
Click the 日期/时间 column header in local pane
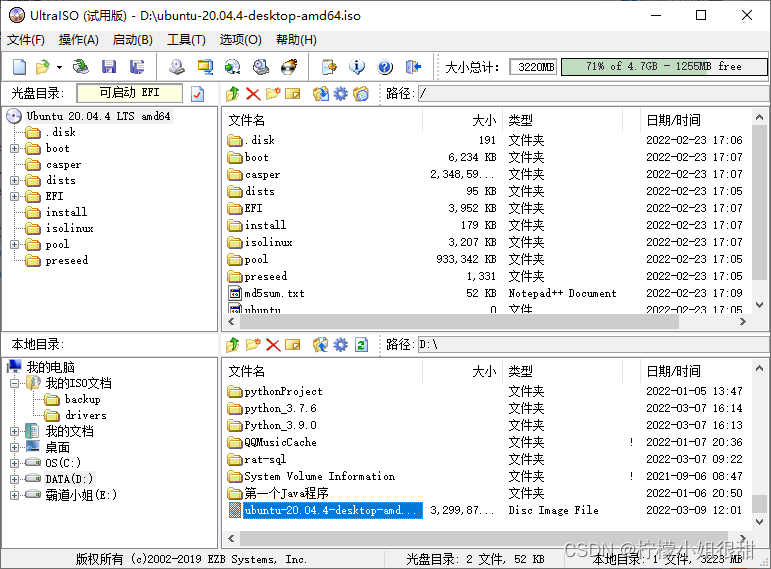[x=695, y=371]
